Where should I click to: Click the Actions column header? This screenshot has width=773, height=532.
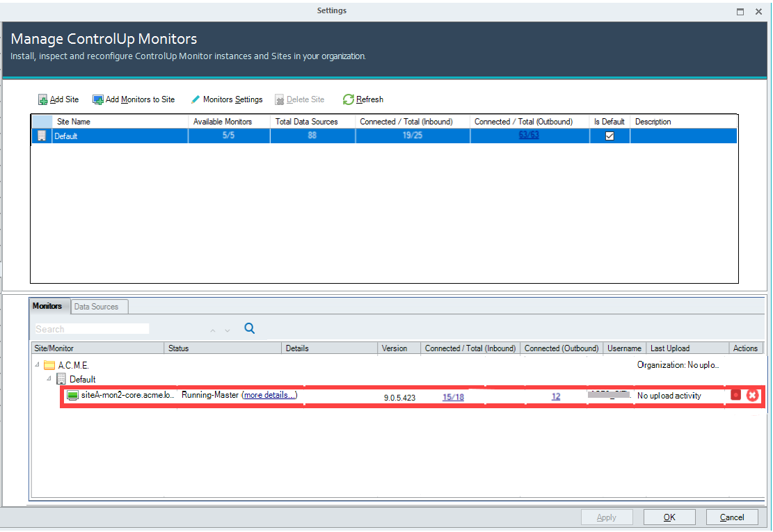[x=745, y=348]
